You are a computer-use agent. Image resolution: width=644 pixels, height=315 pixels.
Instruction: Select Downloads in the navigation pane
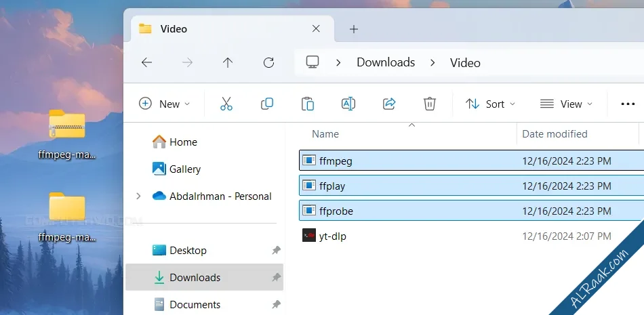point(204,277)
